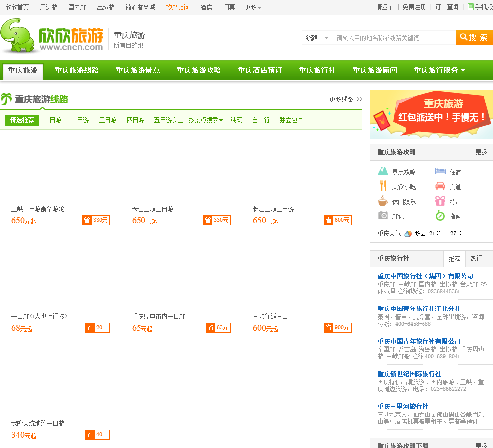Click the orange 旅游顾问 top link
This screenshot has width=493, height=448.
(x=177, y=7)
